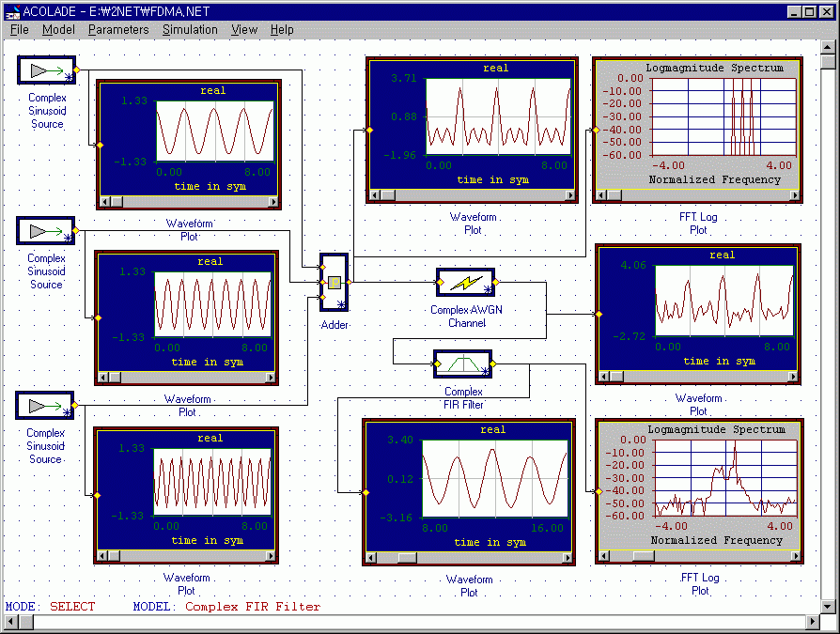Open the Parameters menu
This screenshot has width=840, height=634.
point(118,29)
